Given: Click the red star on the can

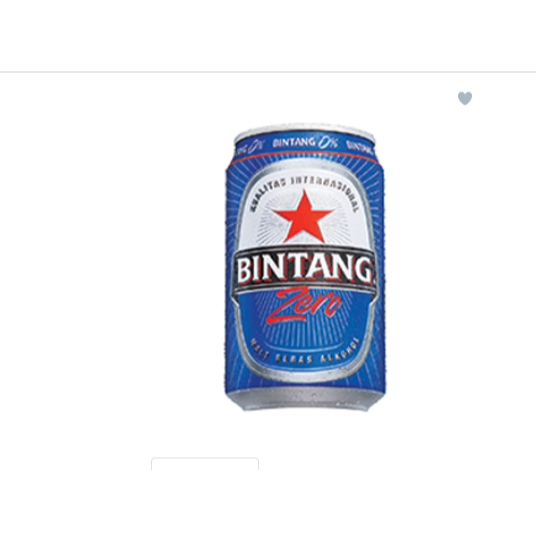Looking at the screenshot, I should coord(303,216).
